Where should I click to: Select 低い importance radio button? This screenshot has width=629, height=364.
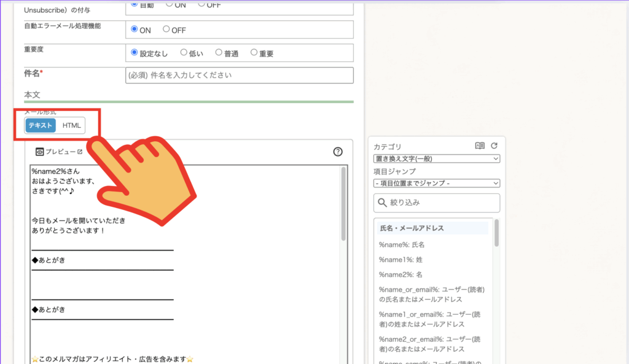coord(184,53)
